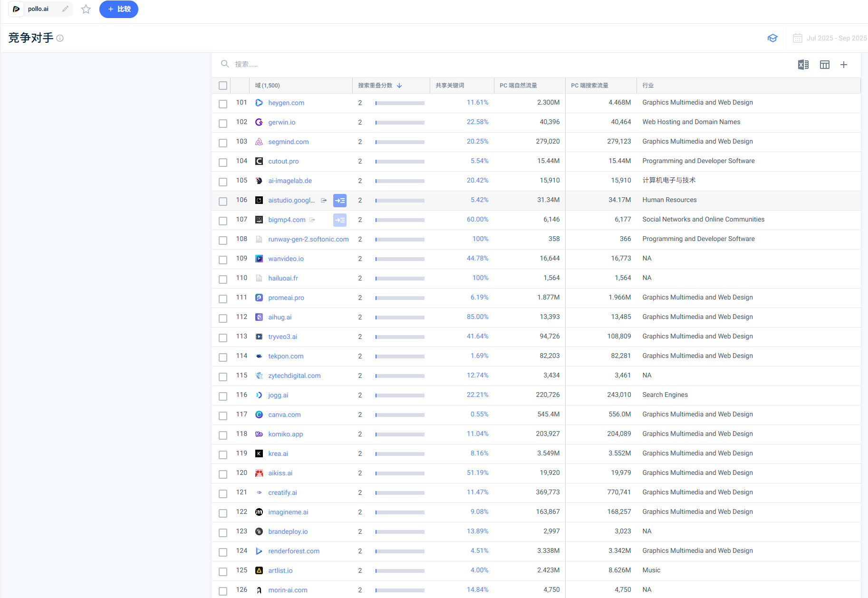Click the 共享关键词 column header
Screen dimensions: 868x598
[x=450, y=86]
